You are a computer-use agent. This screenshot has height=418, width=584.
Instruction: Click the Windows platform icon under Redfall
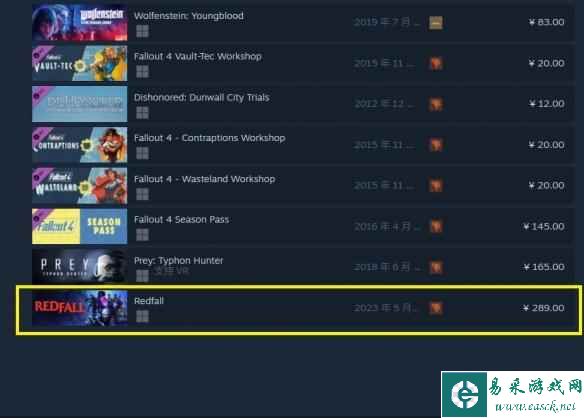click(x=142, y=316)
